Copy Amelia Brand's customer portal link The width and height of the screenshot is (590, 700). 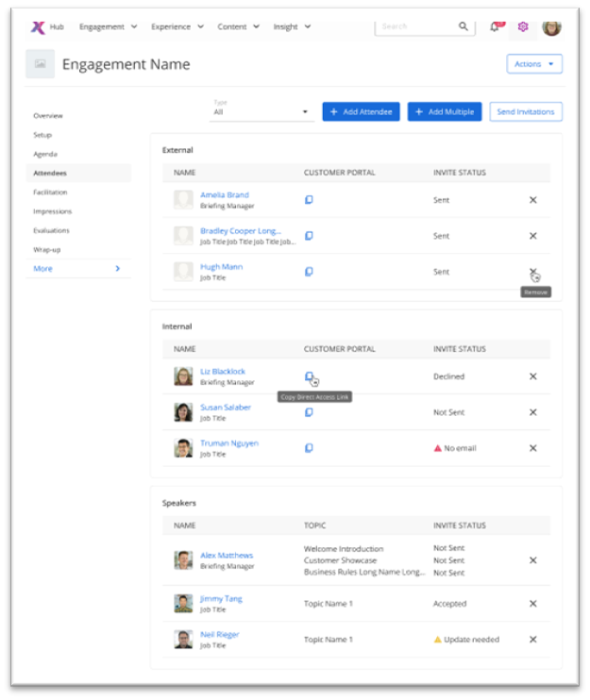[x=309, y=200]
